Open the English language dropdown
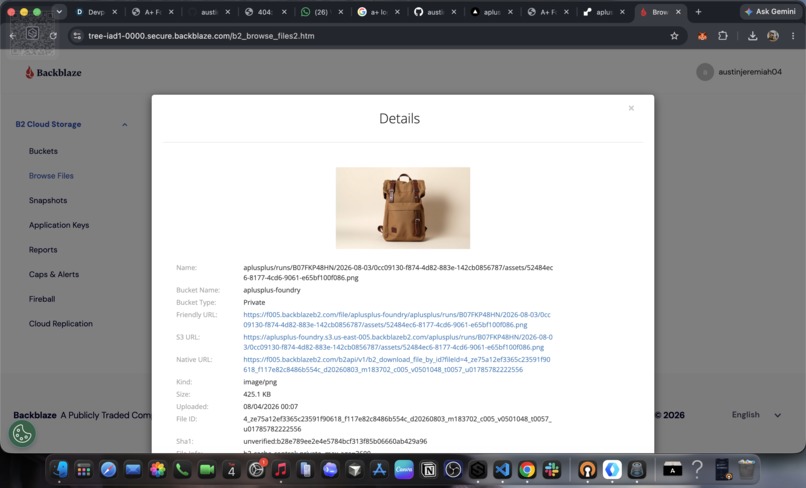 pyautogui.click(x=756, y=415)
